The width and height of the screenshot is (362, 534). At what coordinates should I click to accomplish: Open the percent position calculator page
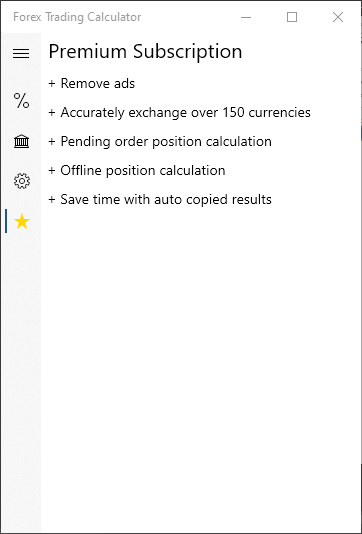(x=21, y=100)
